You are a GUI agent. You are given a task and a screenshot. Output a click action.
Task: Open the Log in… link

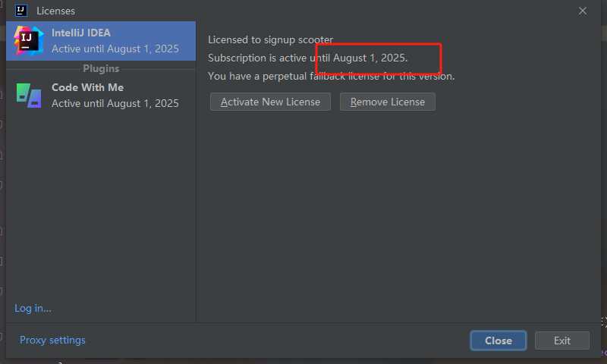(33, 308)
